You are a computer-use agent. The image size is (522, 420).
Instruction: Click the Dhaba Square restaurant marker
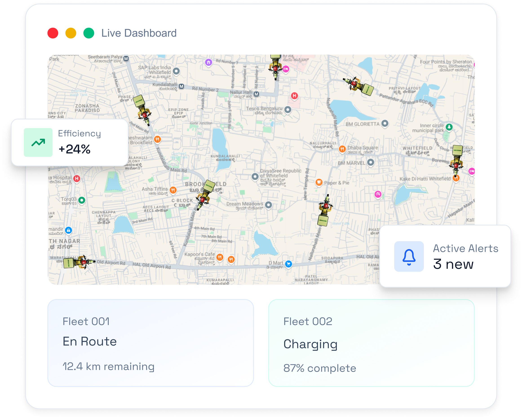(342, 149)
